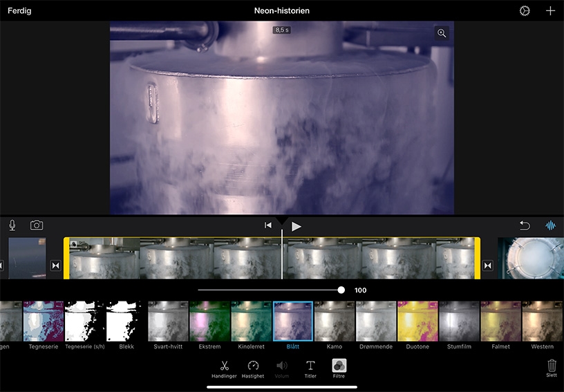Viewport: 564px width, 392px height.
Task: Apply the Blekk filter
Action: [x=126, y=321]
